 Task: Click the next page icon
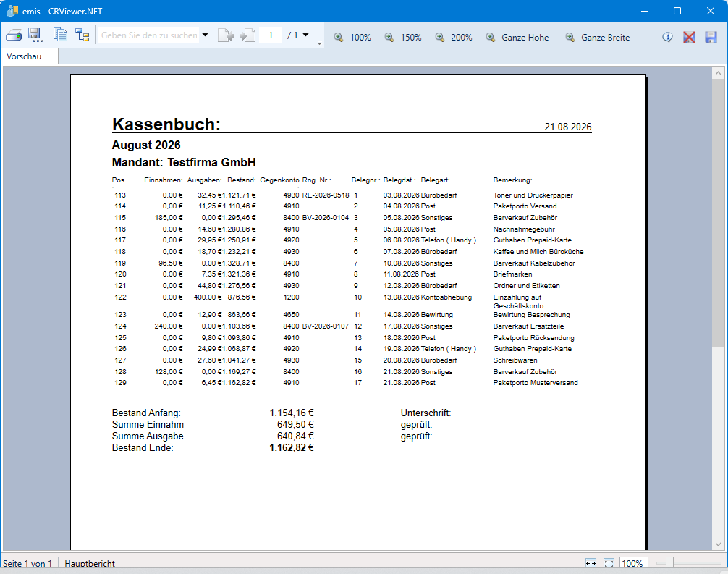pos(247,35)
